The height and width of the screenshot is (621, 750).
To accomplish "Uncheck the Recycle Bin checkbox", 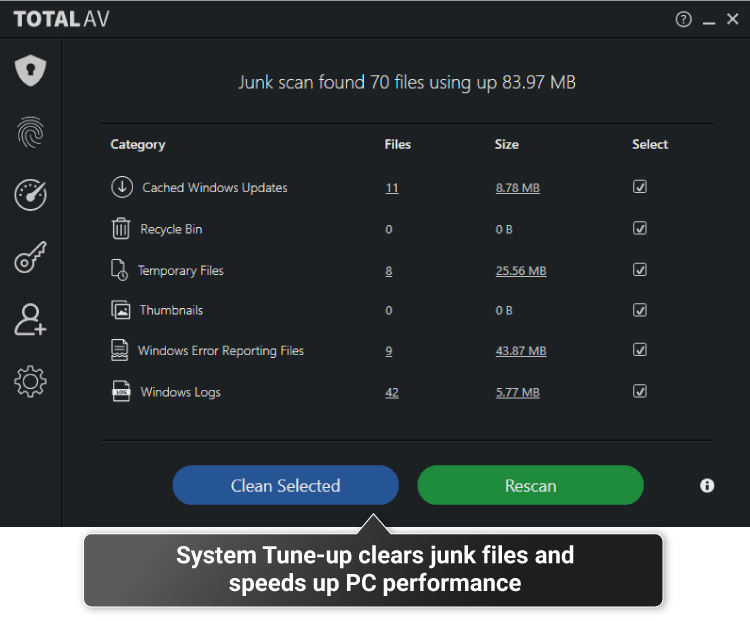I will pos(640,228).
